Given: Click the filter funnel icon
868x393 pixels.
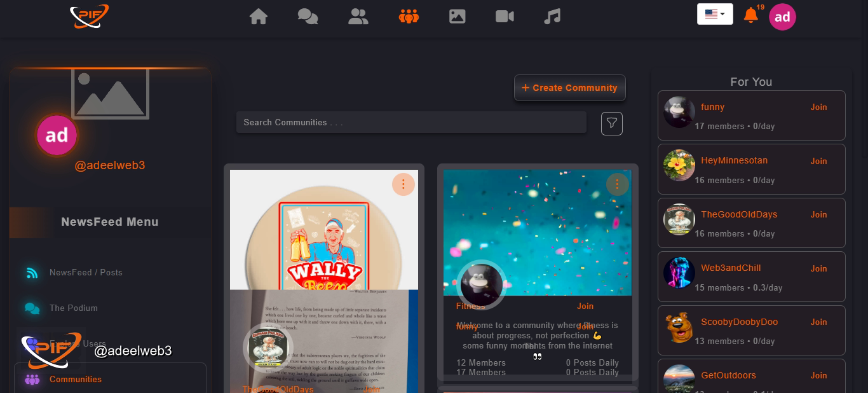Looking at the screenshot, I should 612,123.
